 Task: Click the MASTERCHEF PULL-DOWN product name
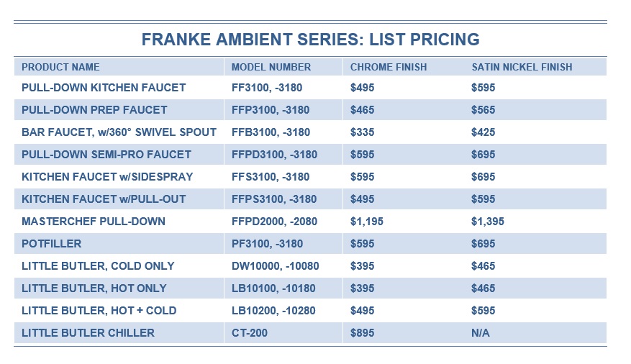(x=94, y=222)
